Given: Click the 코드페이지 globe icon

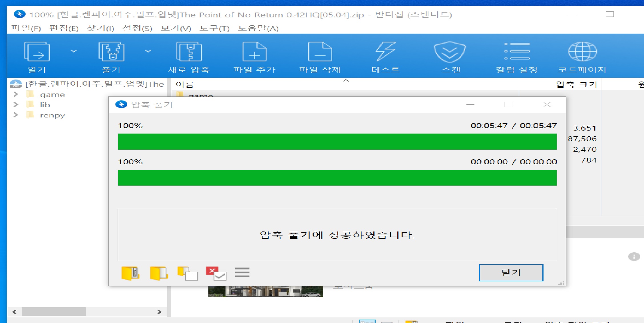Looking at the screenshot, I should point(582,52).
